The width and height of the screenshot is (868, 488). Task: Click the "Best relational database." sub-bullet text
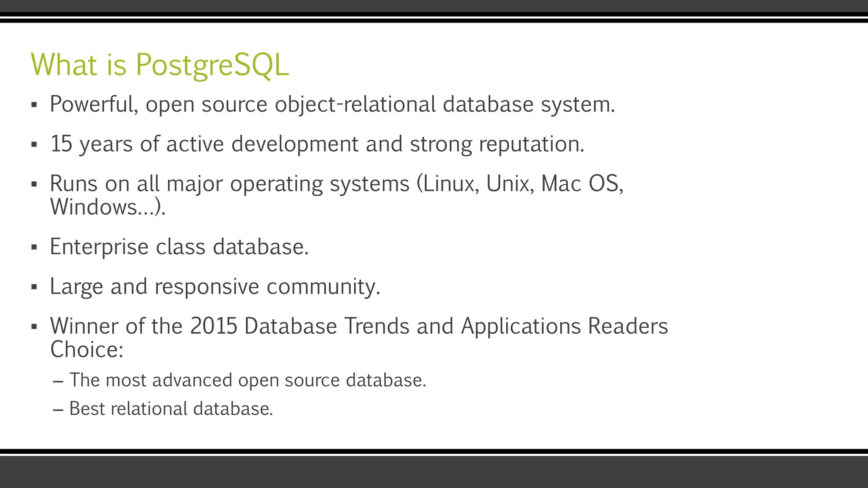[171, 409]
